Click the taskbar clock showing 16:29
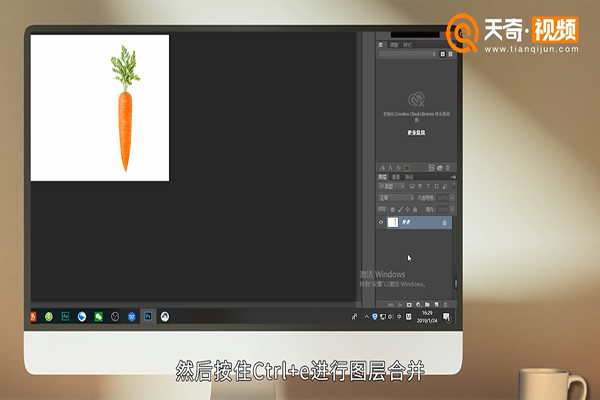Image resolution: width=600 pixels, height=400 pixels. click(x=427, y=317)
